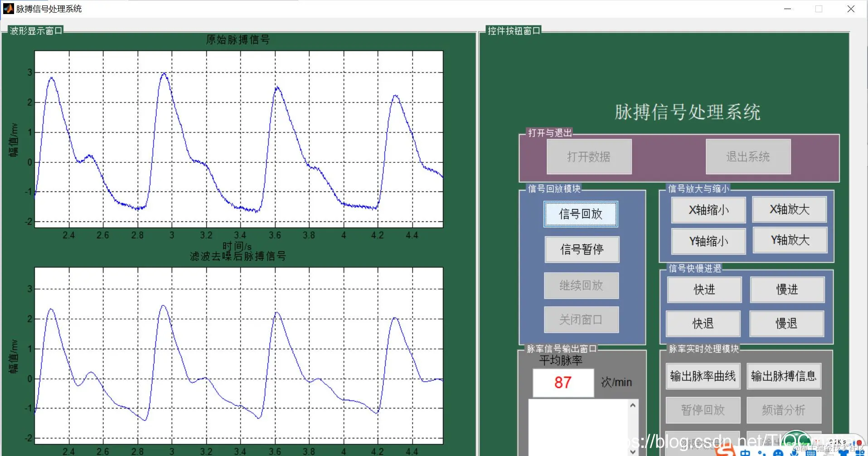Start playback with 信号回放 button
This screenshot has height=456, width=868.
[x=581, y=214]
